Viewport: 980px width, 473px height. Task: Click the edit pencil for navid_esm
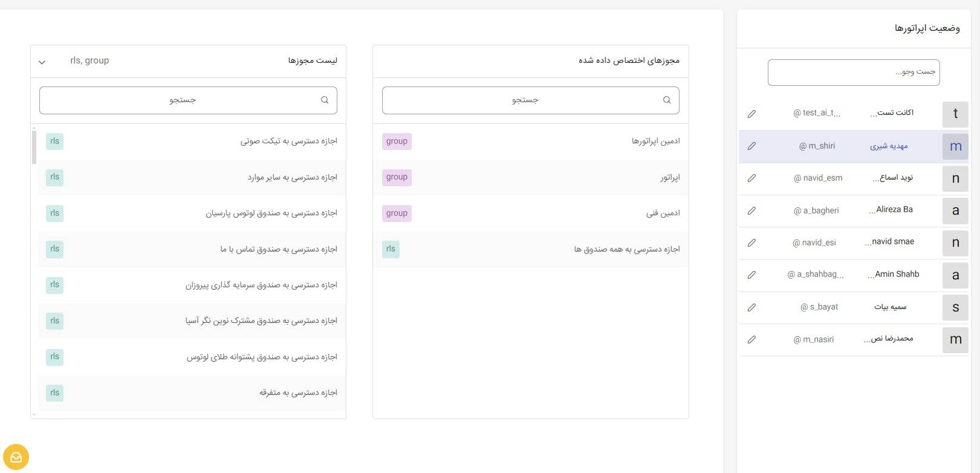pos(751,178)
